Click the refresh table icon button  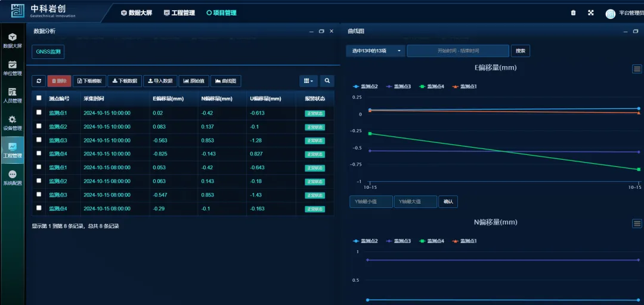coord(39,81)
